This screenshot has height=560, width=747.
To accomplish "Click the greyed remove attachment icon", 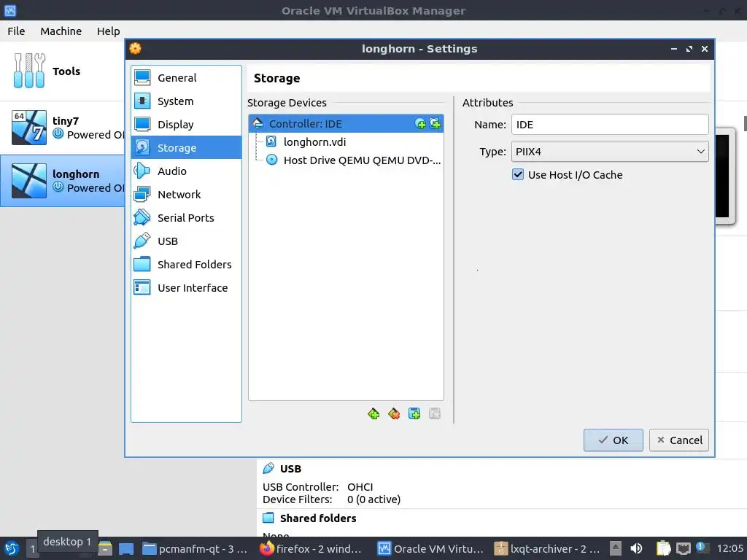I will pyautogui.click(x=435, y=414).
